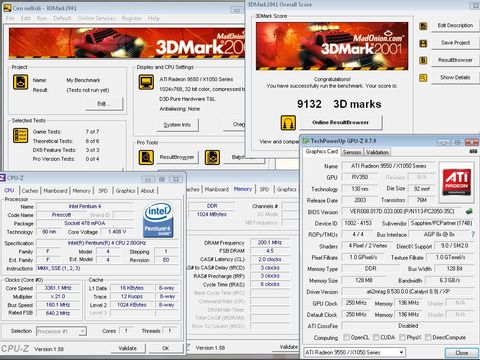480x360 pixels.
Task: Open the About tab in CPU-Z
Action: tap(147, 191)
